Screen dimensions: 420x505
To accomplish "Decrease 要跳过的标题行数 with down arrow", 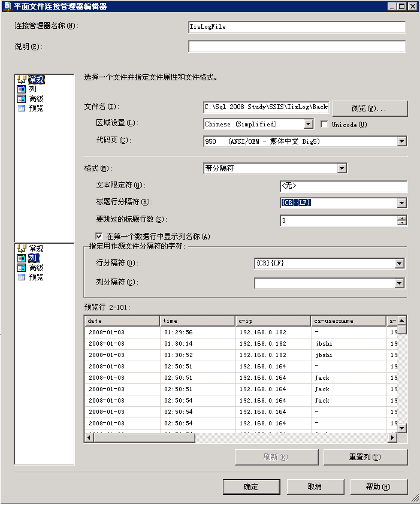I will pos(401,223).
